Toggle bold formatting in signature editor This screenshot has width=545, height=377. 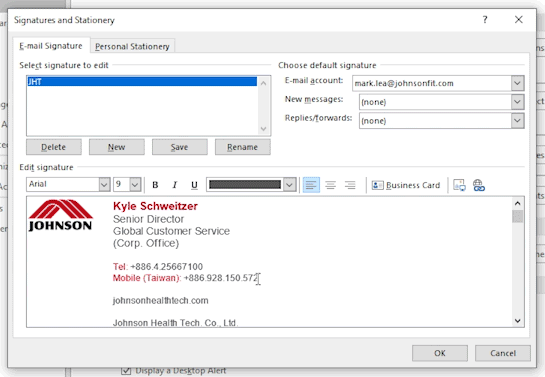155,185
